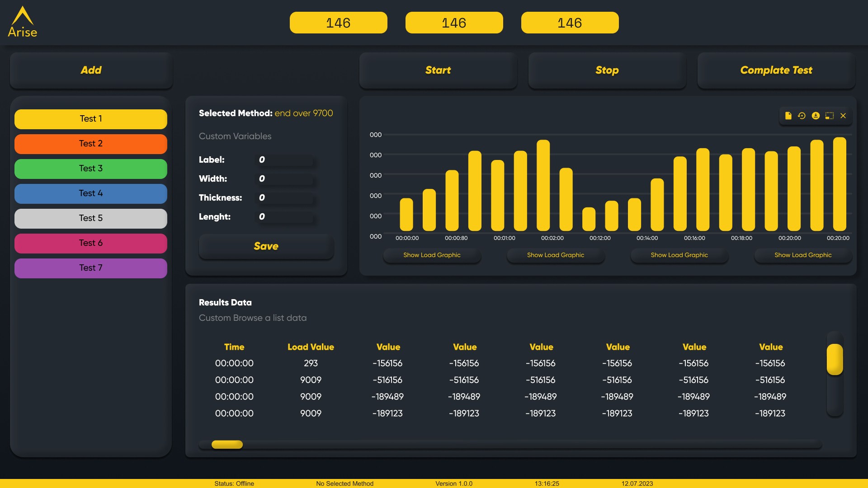Click the Results Data heading

225,303
